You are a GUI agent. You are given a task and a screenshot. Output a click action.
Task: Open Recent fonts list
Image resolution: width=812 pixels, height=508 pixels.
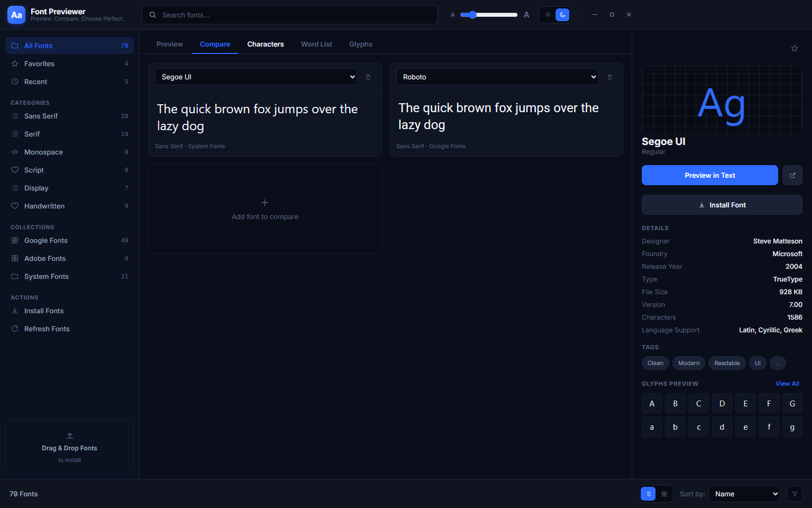70,81
